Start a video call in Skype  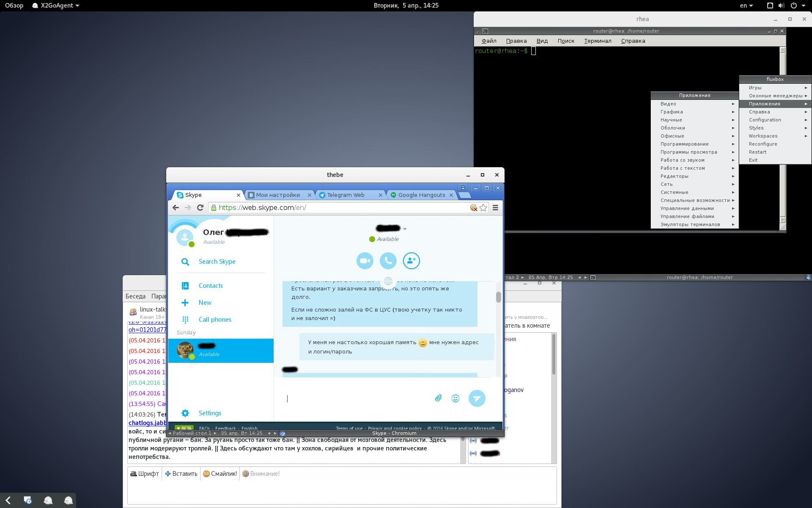pyautogui.click(x=365, y=261)
